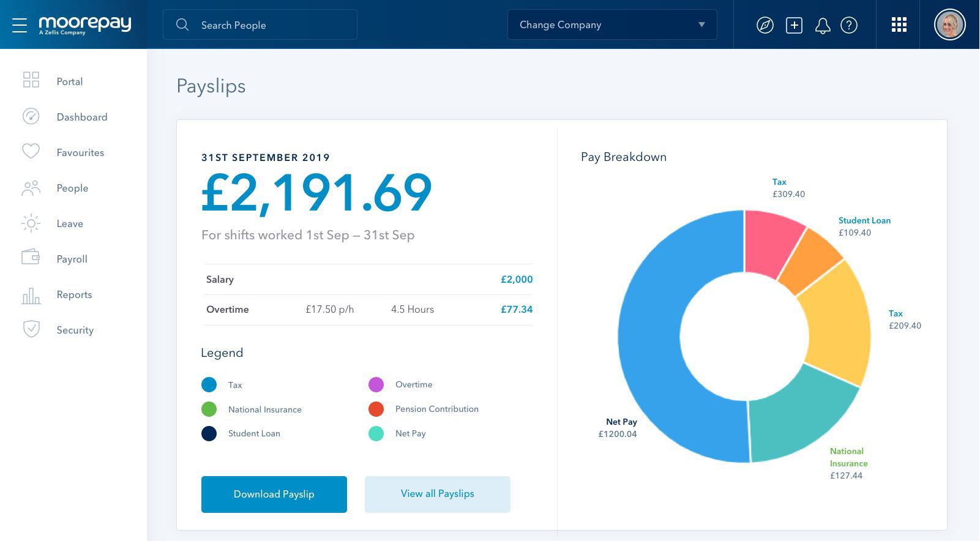980x541 pixels.
Task: Click the plus add-new icon
Action: coord(794,25)
